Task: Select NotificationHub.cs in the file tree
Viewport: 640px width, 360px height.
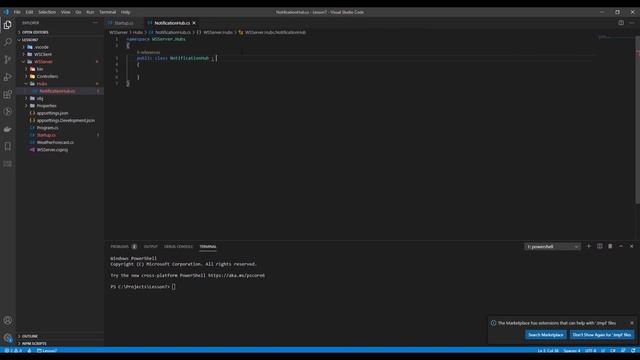Action: 57,91
